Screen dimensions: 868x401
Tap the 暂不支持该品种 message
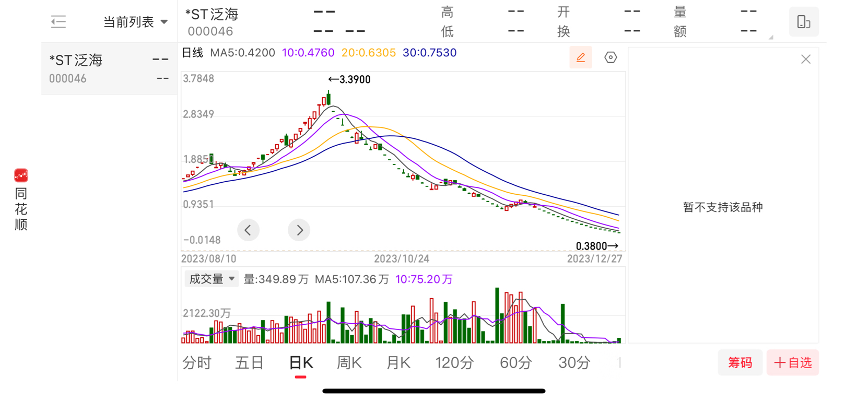coord(723,207)
